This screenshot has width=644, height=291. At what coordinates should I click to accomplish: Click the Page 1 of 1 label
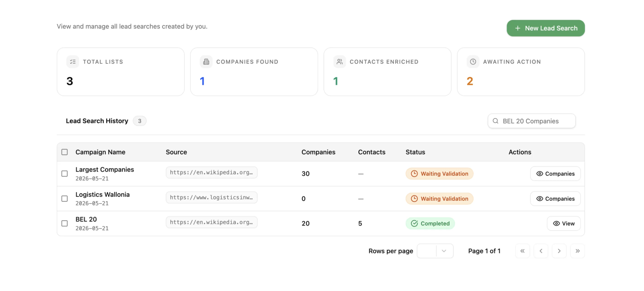click(484, 251)
